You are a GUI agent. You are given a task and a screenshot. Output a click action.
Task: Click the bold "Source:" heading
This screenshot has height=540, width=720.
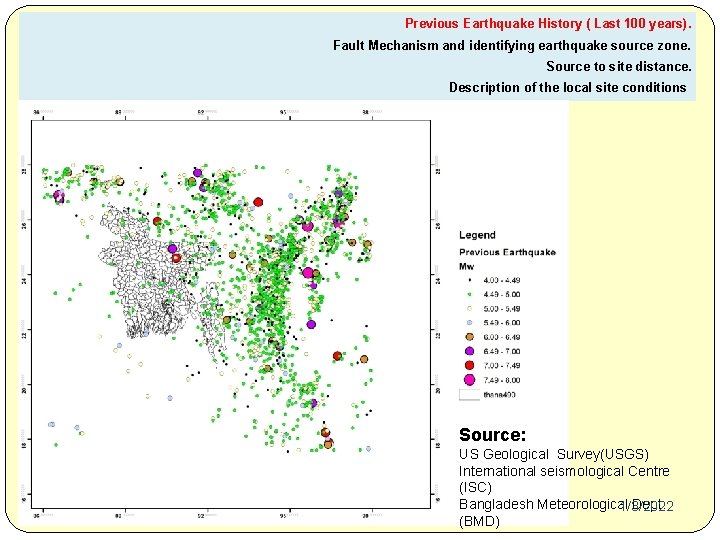coord(492,434)
